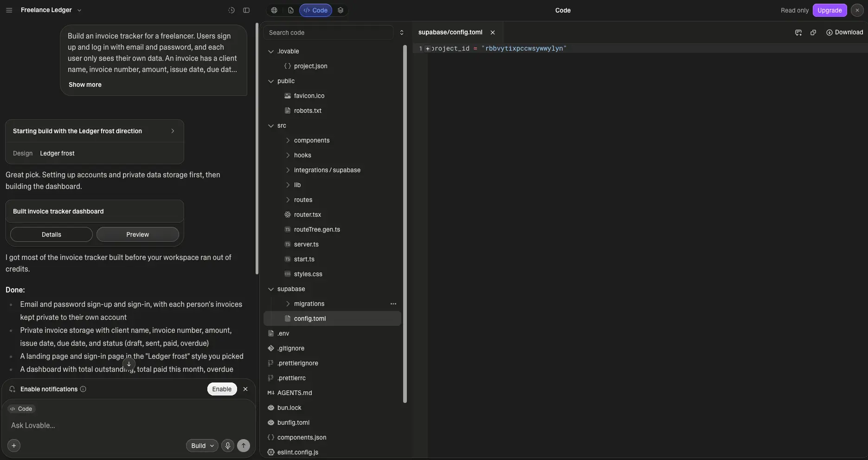
Task: Click the Enable notifications info icon
Action: pos(83,389)
